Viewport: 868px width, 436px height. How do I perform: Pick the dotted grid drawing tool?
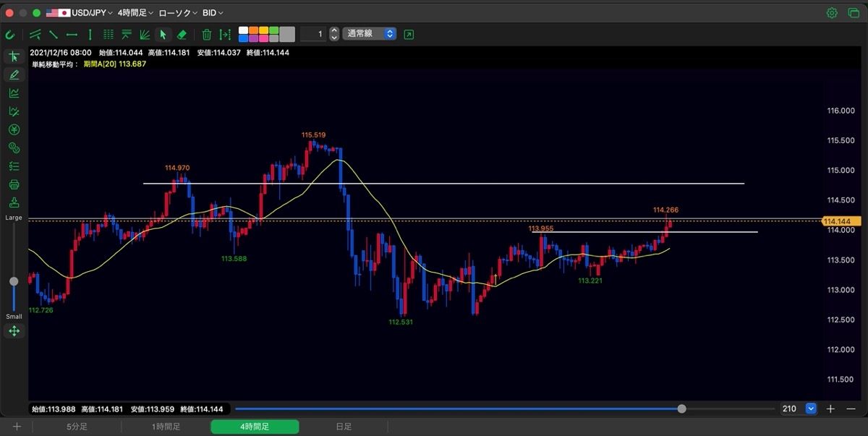point(109,34)
